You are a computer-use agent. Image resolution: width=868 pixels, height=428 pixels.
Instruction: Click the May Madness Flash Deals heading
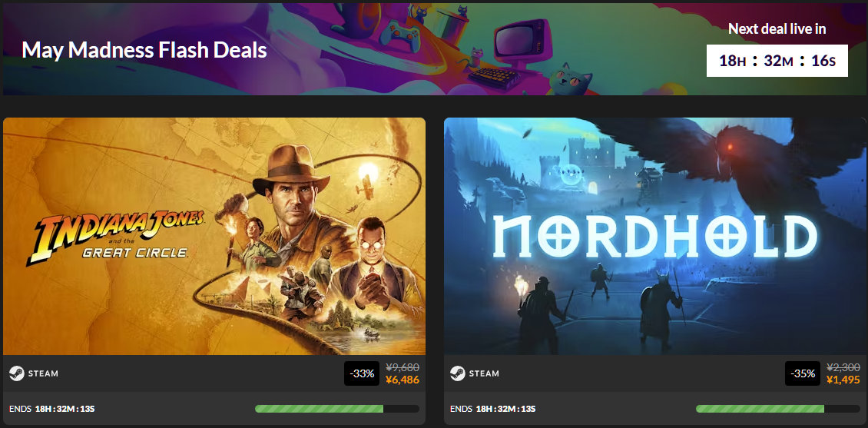[144, 51]
